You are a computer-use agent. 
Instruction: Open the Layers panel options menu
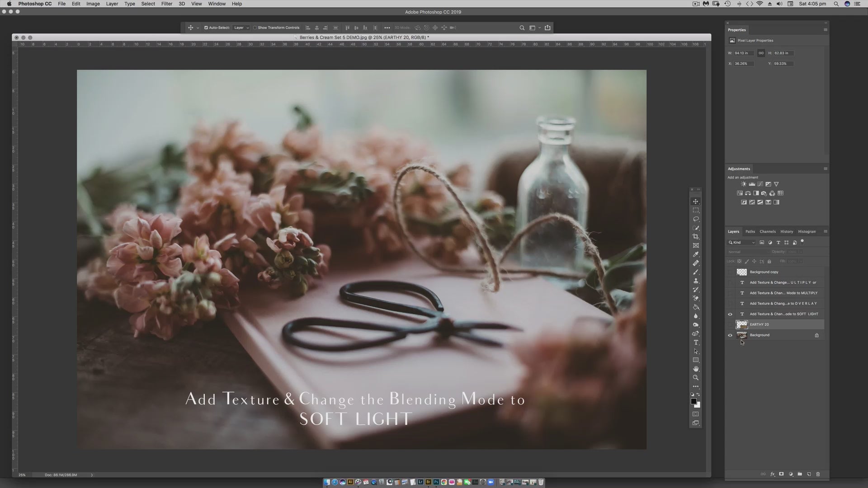(x=826, y=231)
